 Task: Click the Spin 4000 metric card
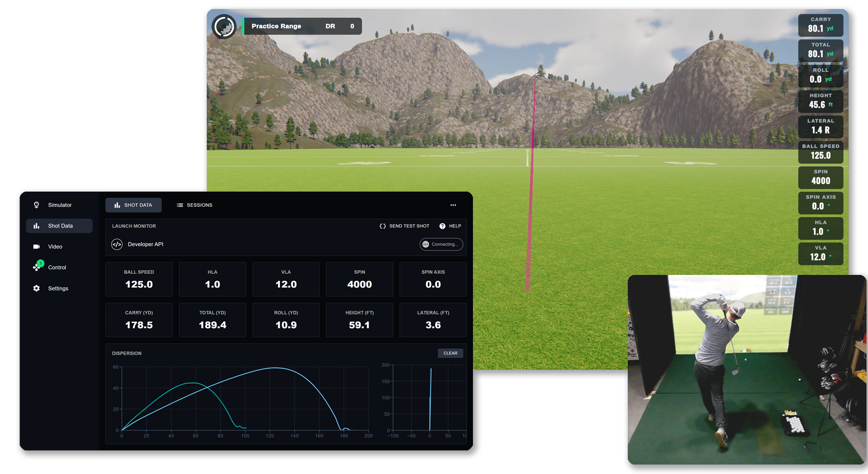tap(360, 279)
